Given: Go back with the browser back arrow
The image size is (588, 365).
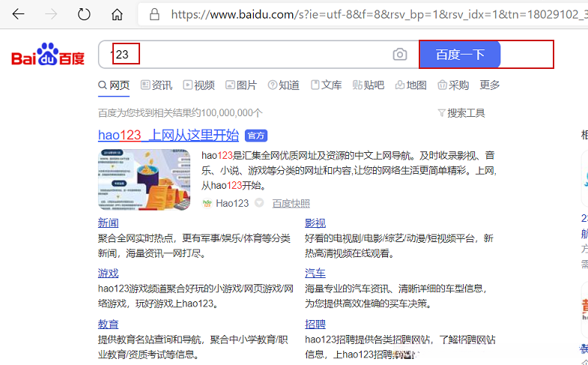Looking at the screenshot, I should pos(18,14).
